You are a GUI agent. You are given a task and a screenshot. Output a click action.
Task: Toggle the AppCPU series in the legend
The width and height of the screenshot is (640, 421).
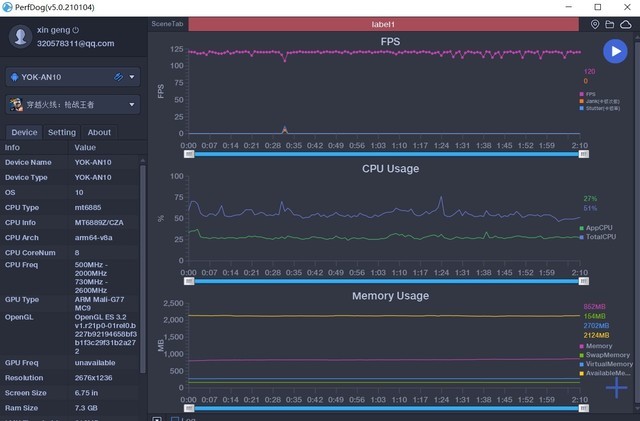pos(596,228)
